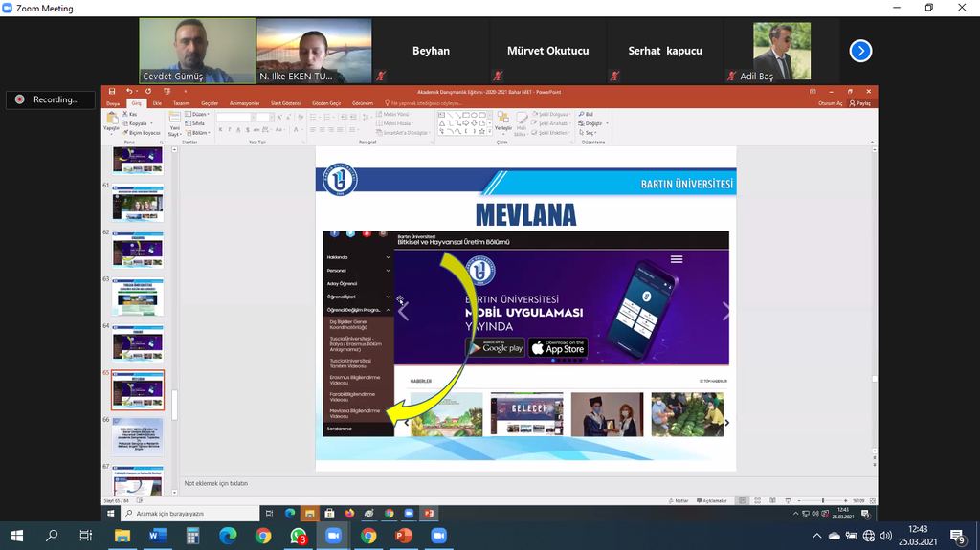980x550 pixels.
Task: Cut selection with Kes
Action: 130,115
